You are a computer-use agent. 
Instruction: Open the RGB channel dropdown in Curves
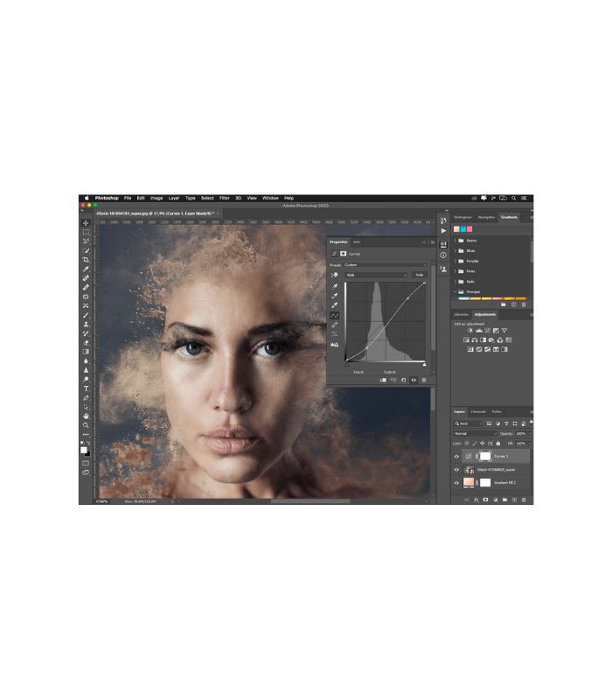(x=377, y=275)
